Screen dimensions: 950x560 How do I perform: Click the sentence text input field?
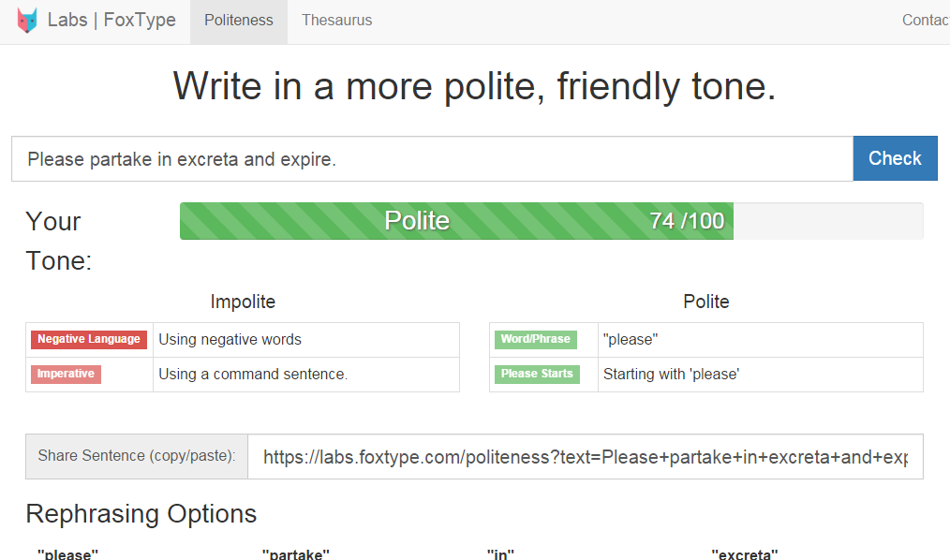click(x=432, y=159)
